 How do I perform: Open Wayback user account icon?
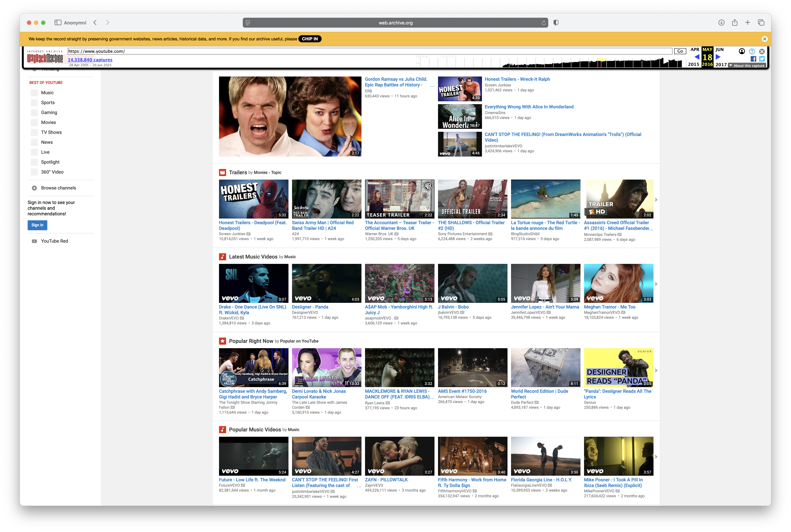(741, 51)
